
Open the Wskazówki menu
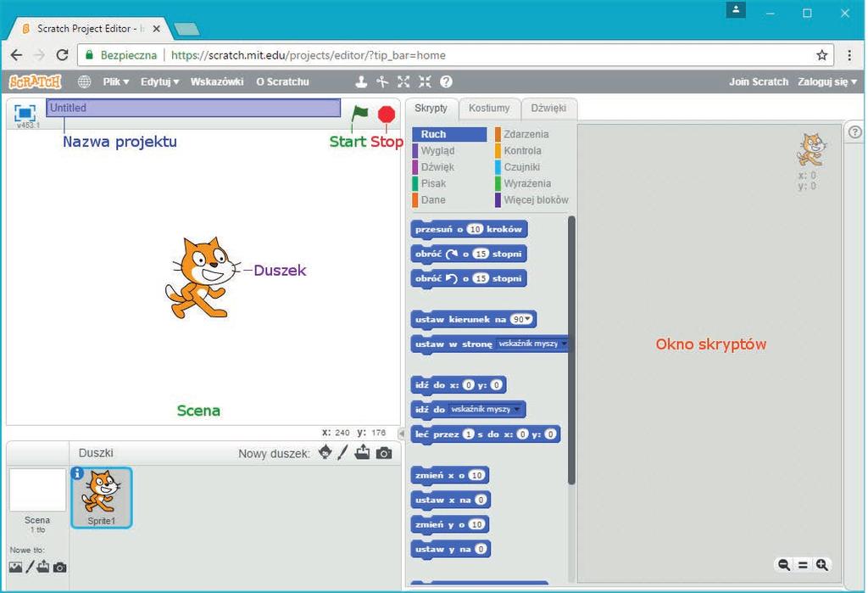coord(216,81)
